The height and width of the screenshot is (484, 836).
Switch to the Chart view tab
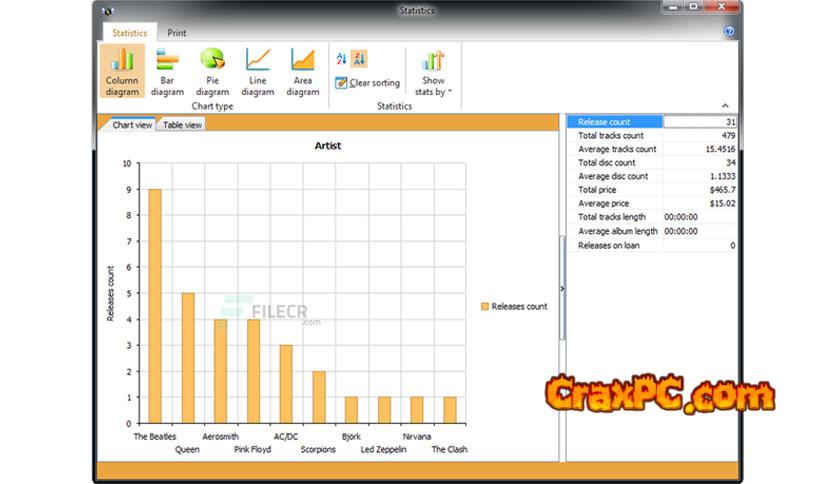pyautogui.click(x=132, y=125)
